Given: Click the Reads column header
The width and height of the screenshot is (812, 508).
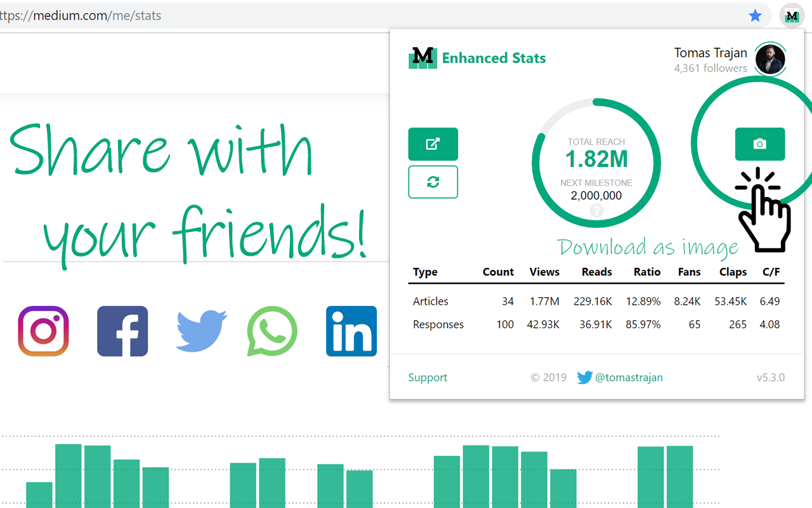Looking at the screenshot, I should (597, 272).
